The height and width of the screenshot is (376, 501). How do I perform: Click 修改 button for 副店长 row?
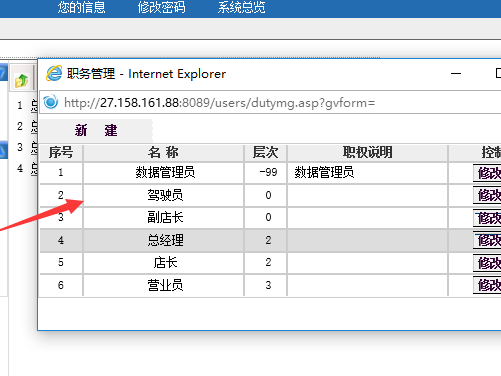(x=487, y=218)
